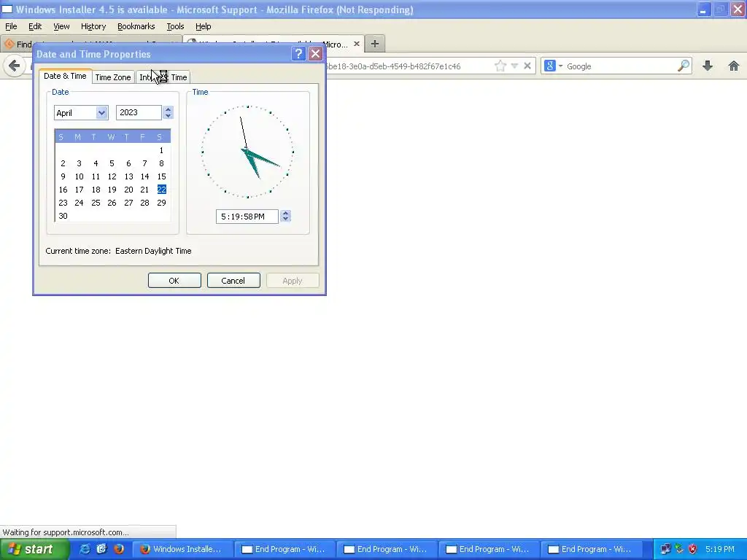Select April 17 in the calendar
This screenshot has width=747, height=560.
point(79,190)
